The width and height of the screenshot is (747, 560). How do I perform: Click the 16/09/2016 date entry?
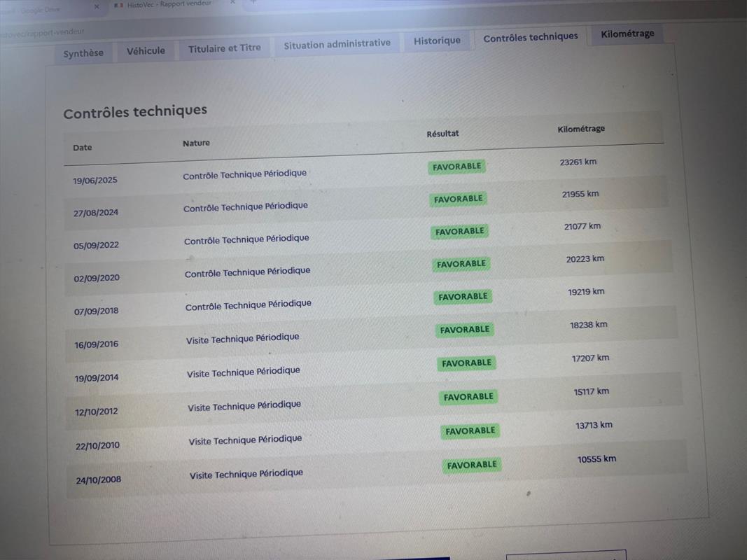pos(97,344)
